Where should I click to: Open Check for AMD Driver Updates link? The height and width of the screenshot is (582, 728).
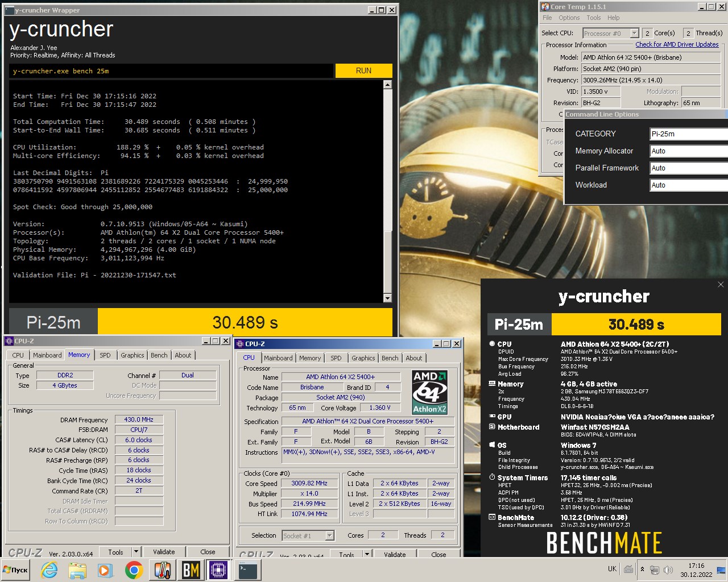click(x=677, y=44)
